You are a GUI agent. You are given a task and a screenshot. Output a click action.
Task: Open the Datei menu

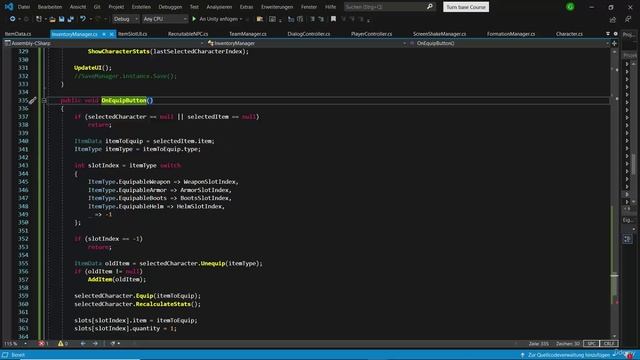pyautogui.click(x=24, y=7)
